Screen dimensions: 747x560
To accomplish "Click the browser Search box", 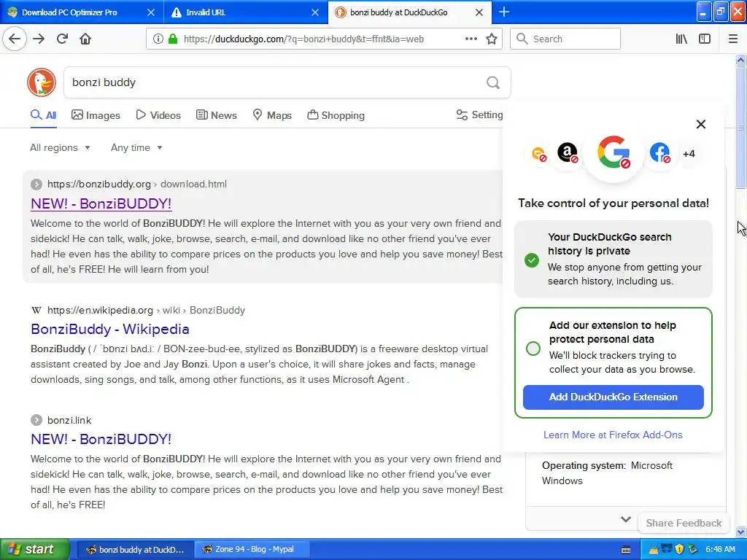I will 565,39.
